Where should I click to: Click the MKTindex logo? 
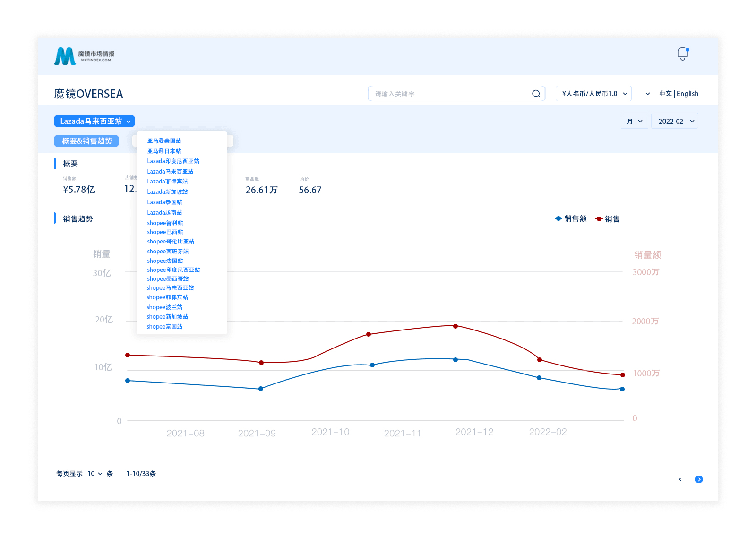[x=84, y=56]
